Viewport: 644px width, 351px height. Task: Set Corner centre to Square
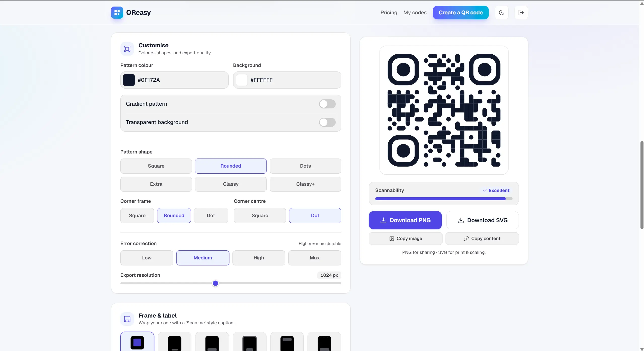coord(260,216)
